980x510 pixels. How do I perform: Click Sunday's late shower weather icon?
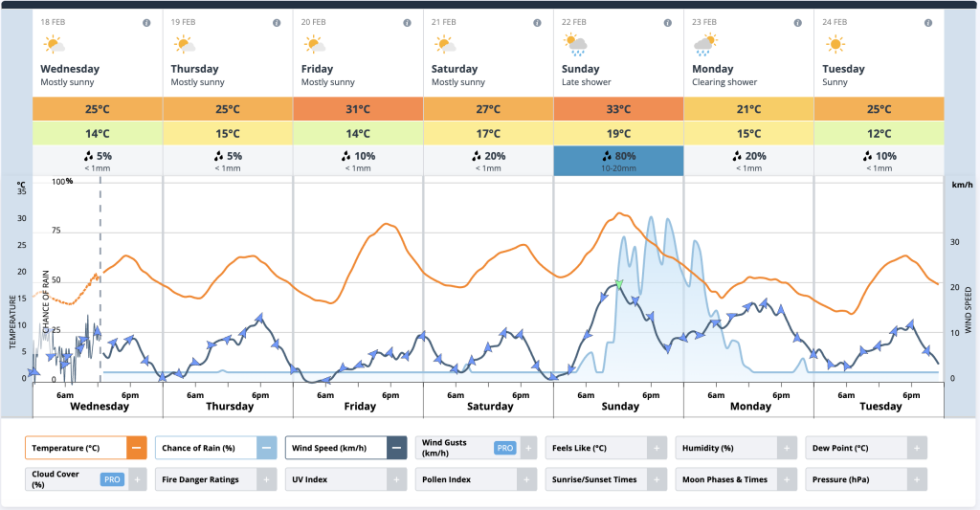575,44
